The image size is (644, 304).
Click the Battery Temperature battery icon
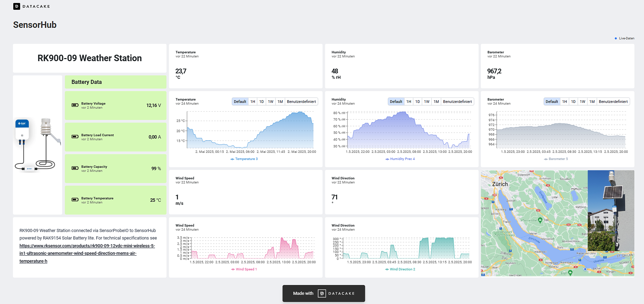75,200
